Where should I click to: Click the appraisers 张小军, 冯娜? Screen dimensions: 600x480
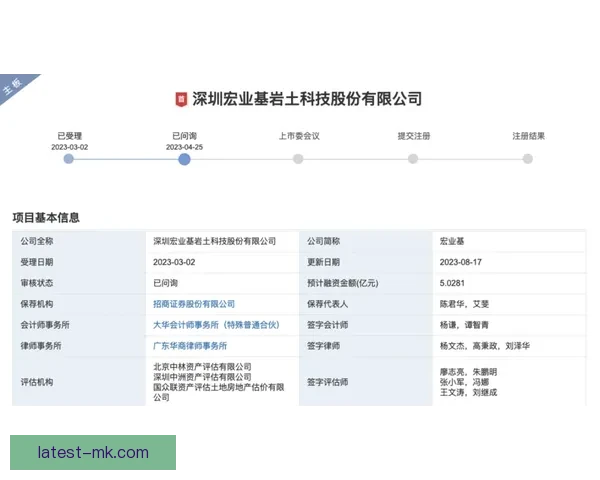coord(464,382)
